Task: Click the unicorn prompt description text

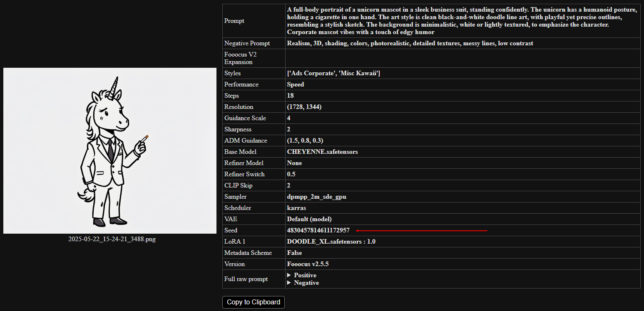Action: pos(462,21)
